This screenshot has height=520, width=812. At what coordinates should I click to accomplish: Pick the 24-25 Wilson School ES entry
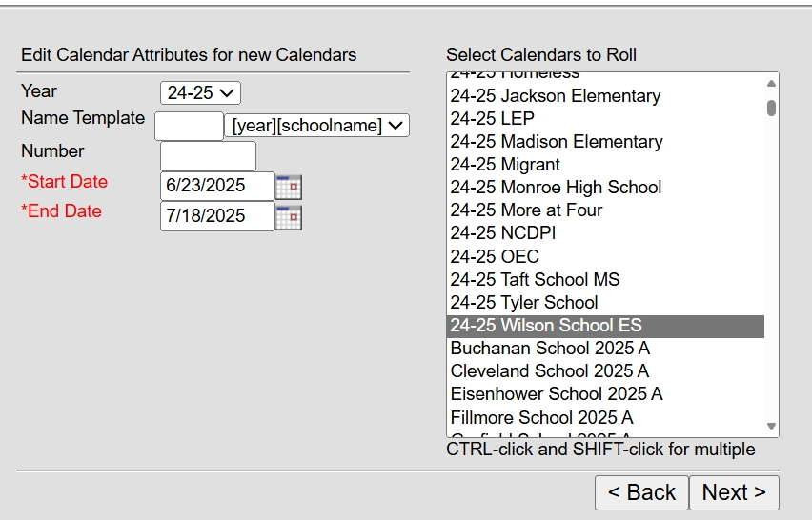click(546, 326)
